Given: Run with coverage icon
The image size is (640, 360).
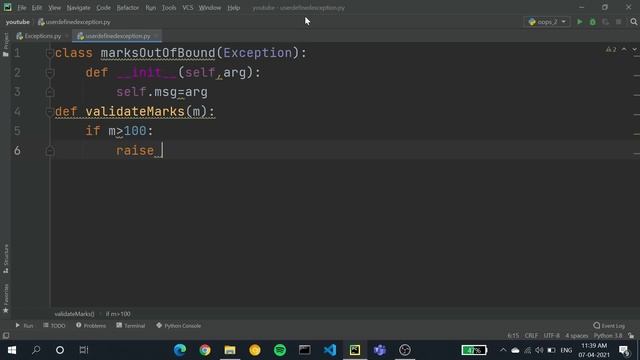Looking at the screenshot, I should pyautogui.click(x=606, y=22).
